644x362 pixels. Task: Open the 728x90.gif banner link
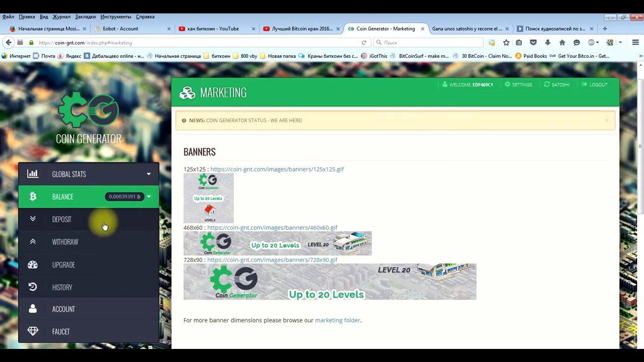coord(272,259)
